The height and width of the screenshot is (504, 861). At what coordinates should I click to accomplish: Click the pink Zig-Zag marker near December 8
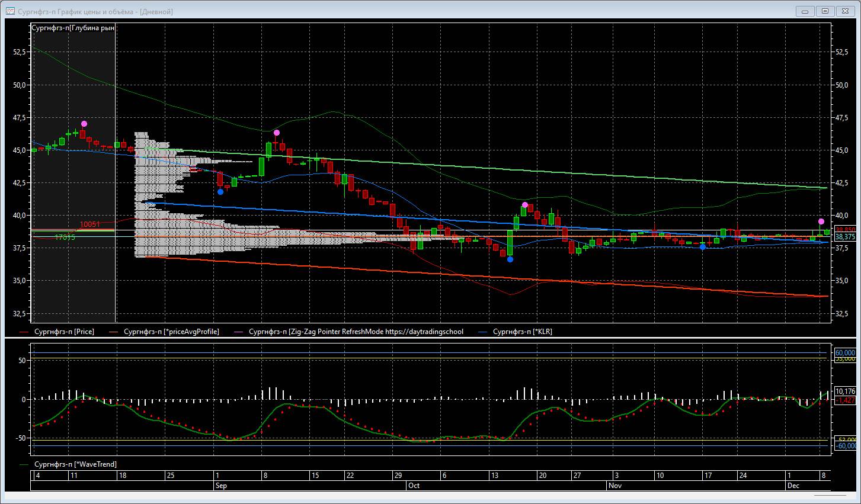(821, 221)
